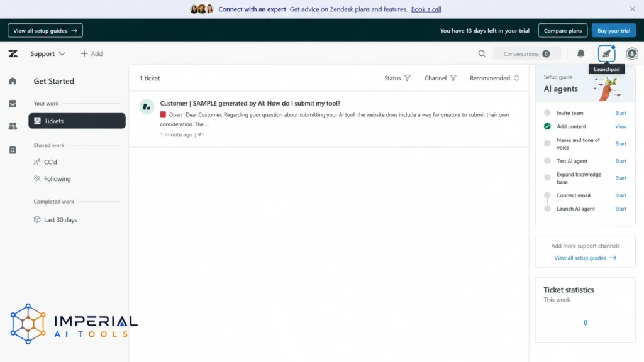644x362 pixels.
Task: Open the Recommended sort dropdown
Action: point(494,78)
